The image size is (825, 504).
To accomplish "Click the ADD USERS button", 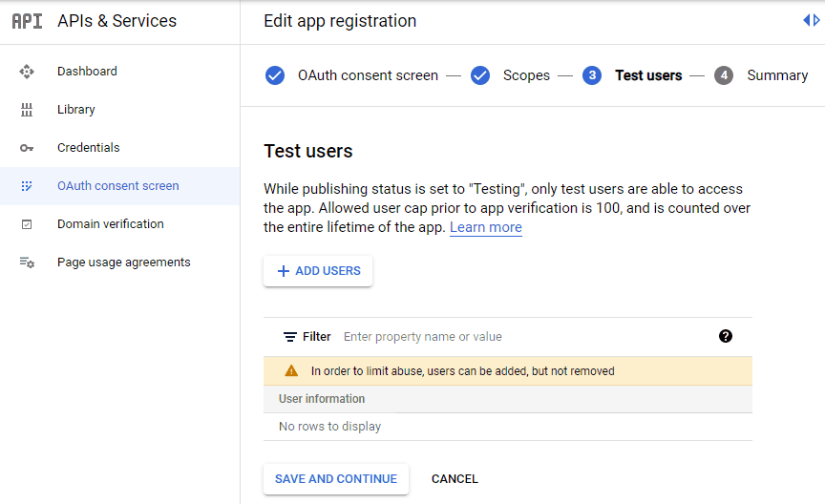I will (318, 271).
